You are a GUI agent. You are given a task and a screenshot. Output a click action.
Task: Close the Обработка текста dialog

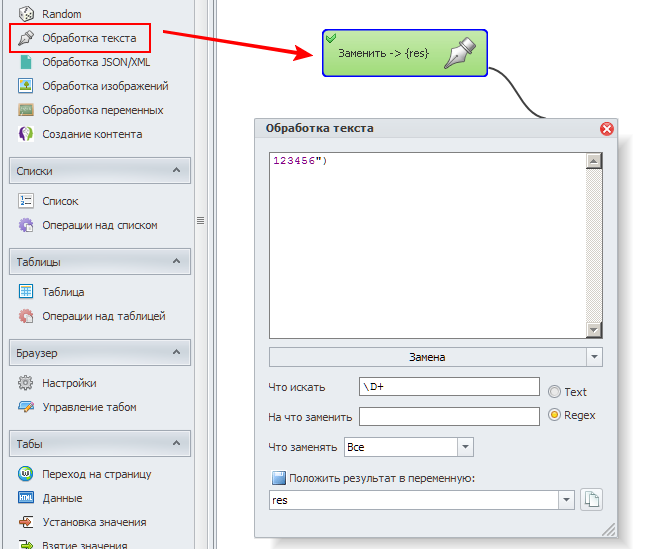click(x=607, y=128)
